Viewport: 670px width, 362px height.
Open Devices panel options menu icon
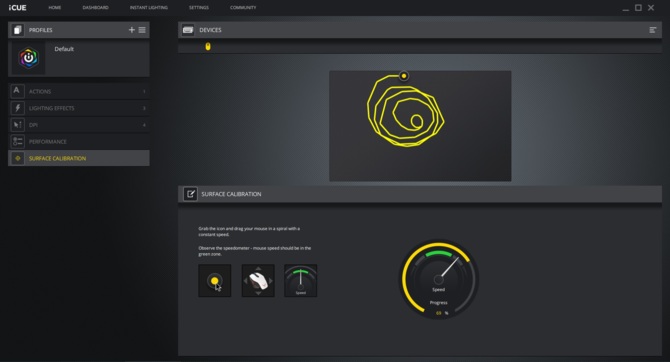pyautogui.click(x=652, y=30)
